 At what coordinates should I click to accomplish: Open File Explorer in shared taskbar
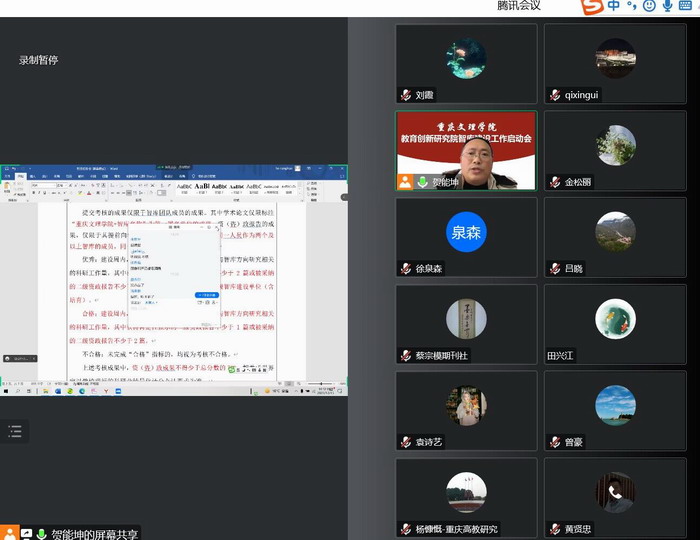pyautogui.click(x=46, y=391)
